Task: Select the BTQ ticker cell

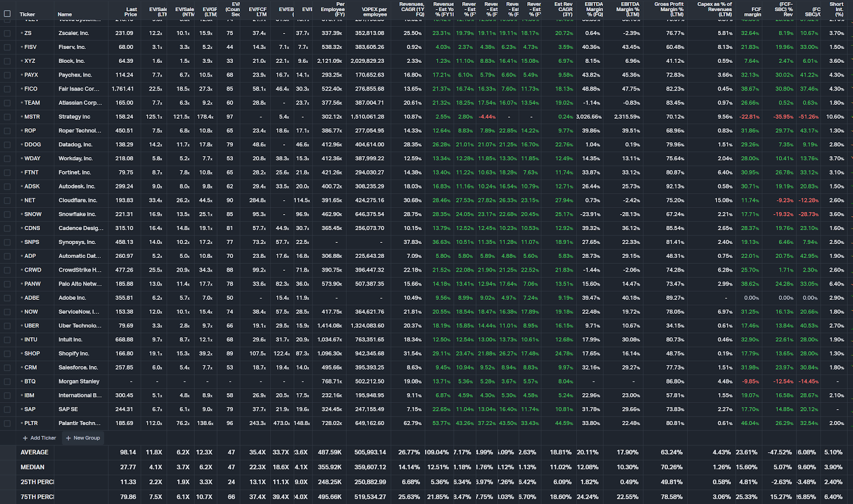Action: pos(30,381)
